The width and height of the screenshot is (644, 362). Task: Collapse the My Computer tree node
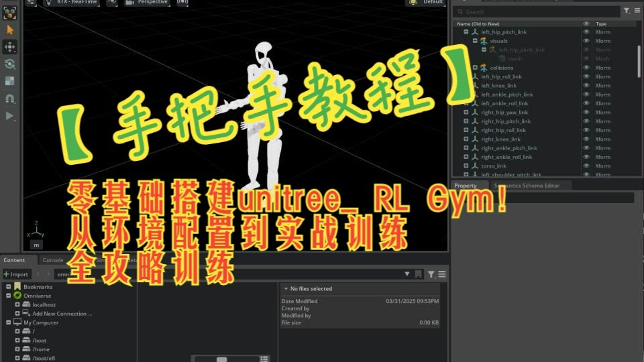click(x=9, y=322)
